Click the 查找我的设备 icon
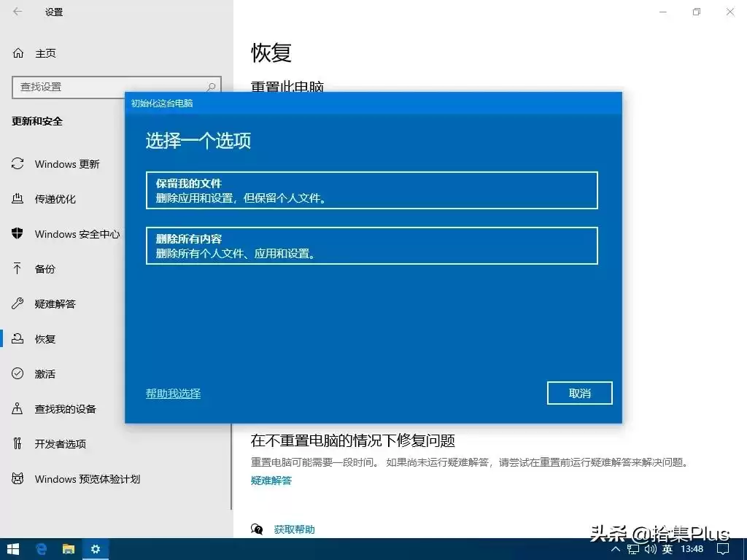Viewport: 747px width, 560px height. point(18,408)
